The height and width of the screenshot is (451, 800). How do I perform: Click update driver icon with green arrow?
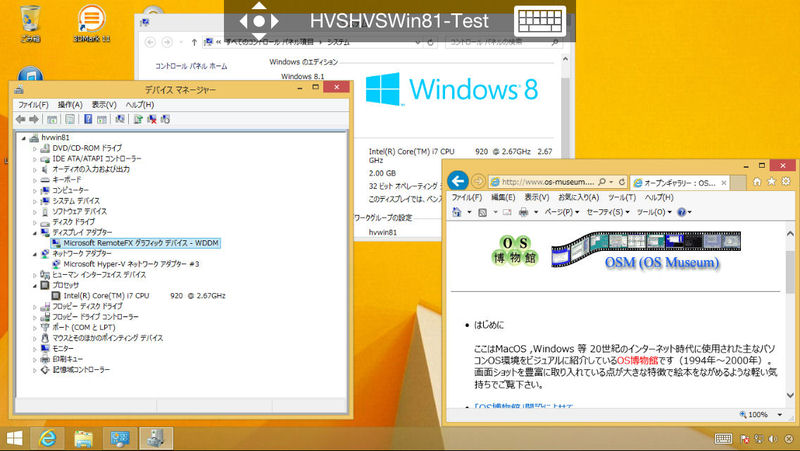pos(138,119)
